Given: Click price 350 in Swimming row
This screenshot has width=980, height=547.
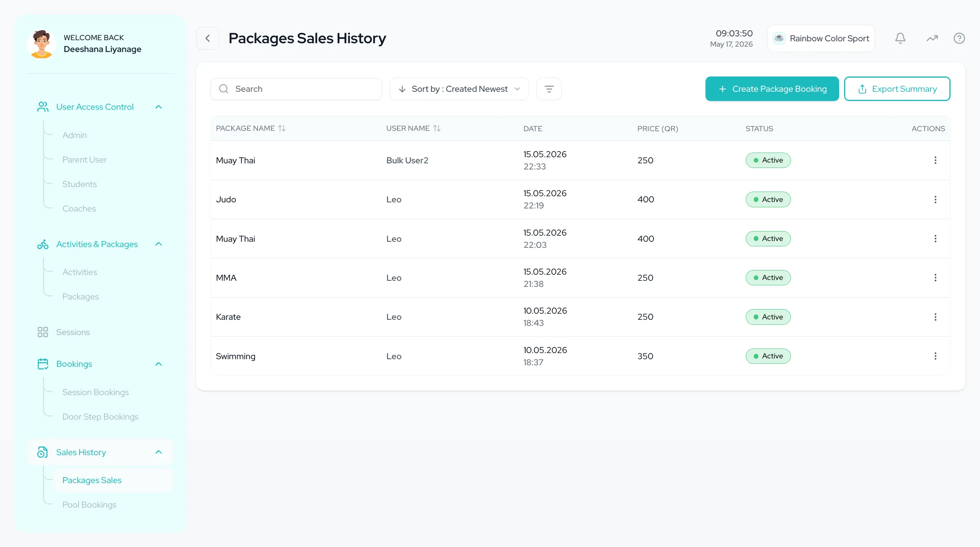Looking at the screenshot, I should 645,356.
